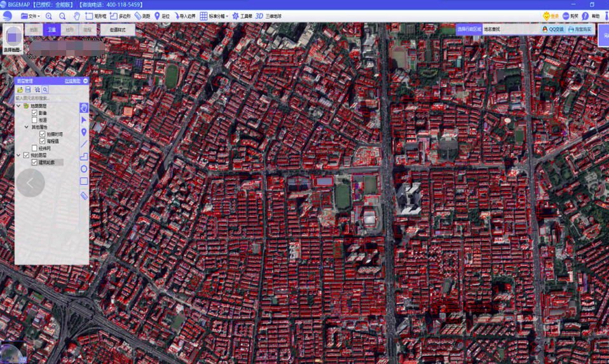609x364 pixels.
Task: Select the hand pan tool in side toolbar
Action: (84, 108)
